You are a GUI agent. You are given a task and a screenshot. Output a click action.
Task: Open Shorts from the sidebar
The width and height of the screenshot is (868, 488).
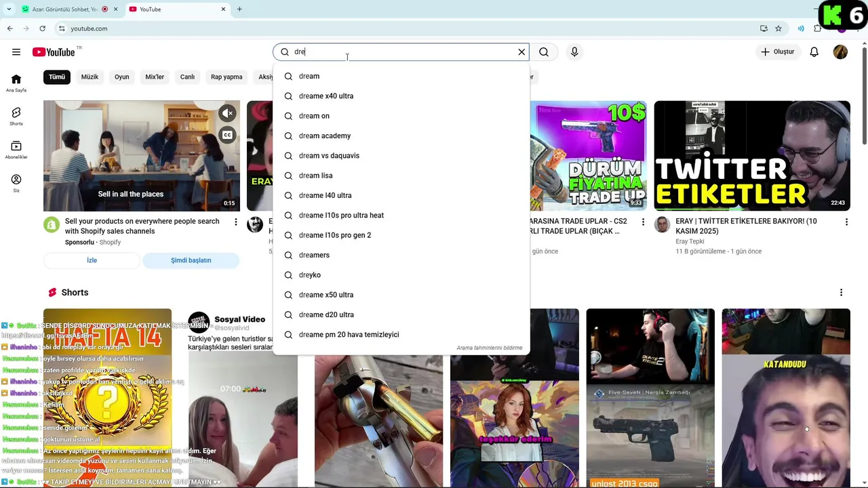pyautogui.click(x=16, y=117)
